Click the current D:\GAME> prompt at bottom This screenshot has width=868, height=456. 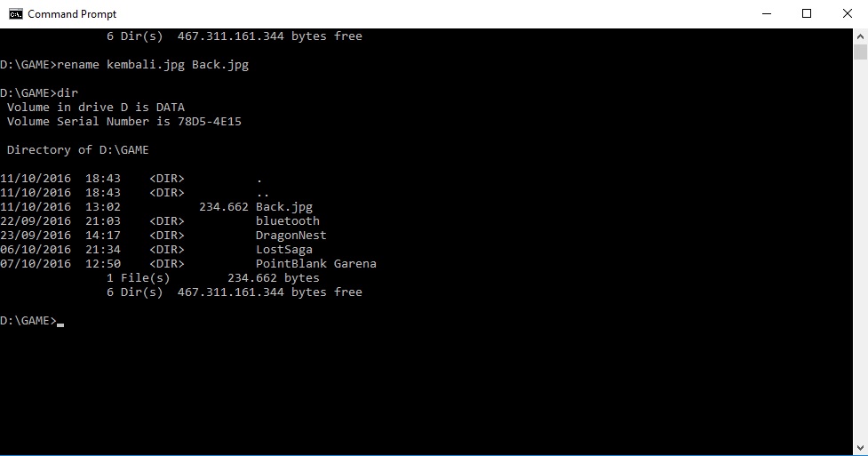[x=28, y=321]
